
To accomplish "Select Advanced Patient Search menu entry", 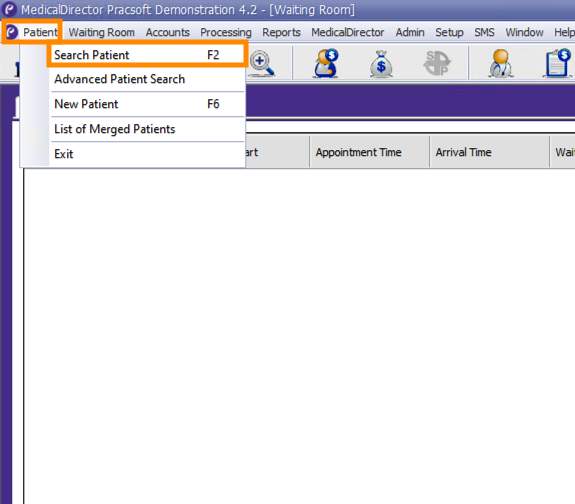I will [x=147, y=79].
